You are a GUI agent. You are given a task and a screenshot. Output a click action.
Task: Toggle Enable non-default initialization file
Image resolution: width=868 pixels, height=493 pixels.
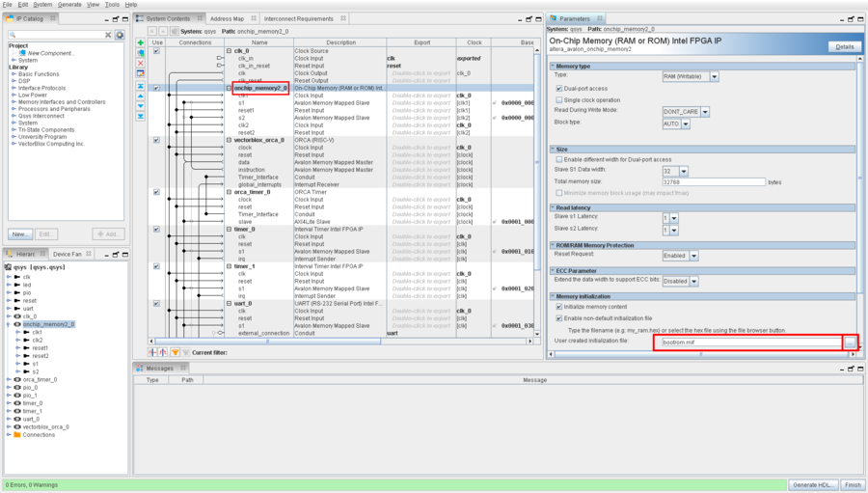pos(559,318)
